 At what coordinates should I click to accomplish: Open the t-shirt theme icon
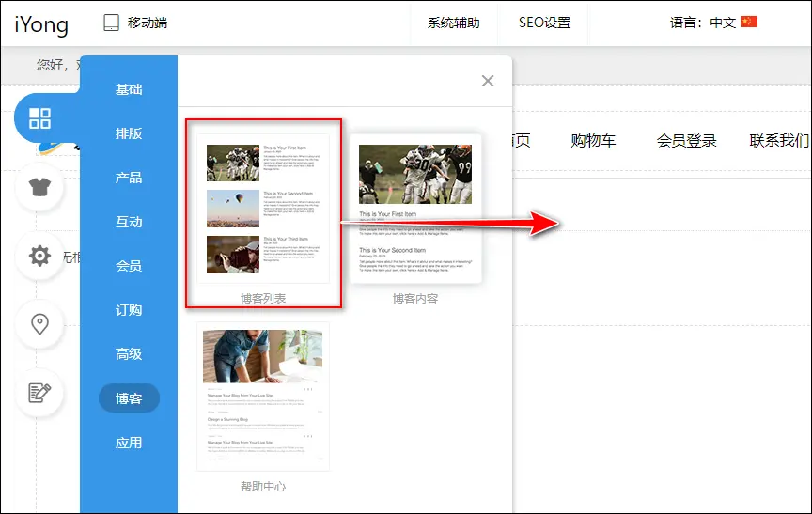[39, 186]
